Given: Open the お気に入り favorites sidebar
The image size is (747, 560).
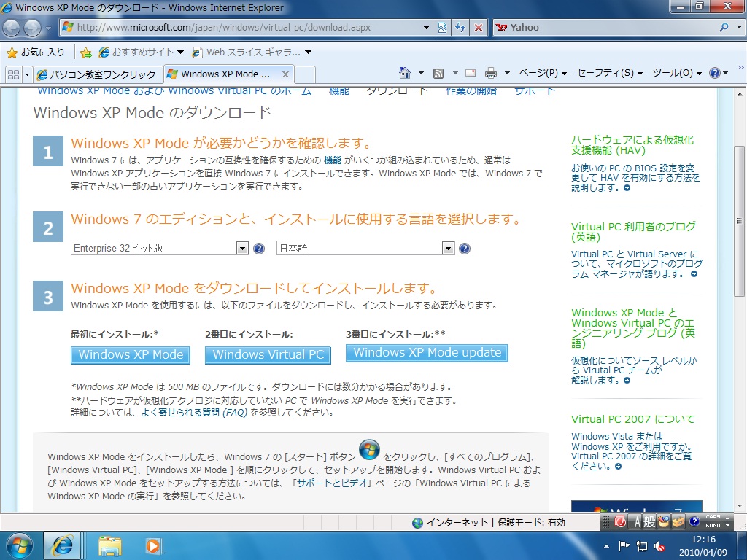Looking at the screenshot, I should coord(31,54).
